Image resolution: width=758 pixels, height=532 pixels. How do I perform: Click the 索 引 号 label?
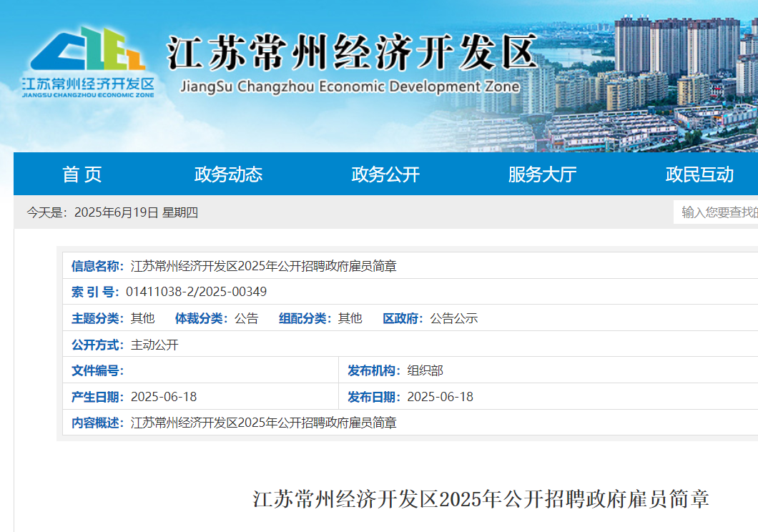[94, 292]
